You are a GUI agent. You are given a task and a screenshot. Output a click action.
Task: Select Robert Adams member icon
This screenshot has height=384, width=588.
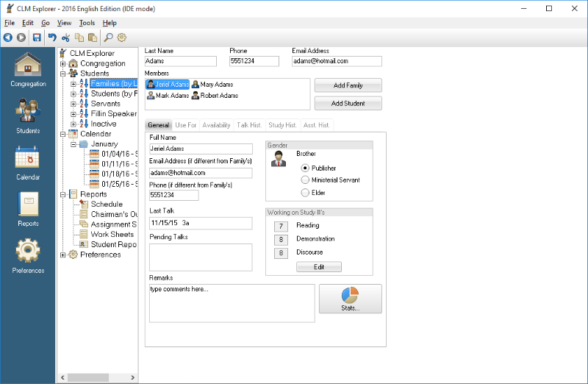pos(196,96)
